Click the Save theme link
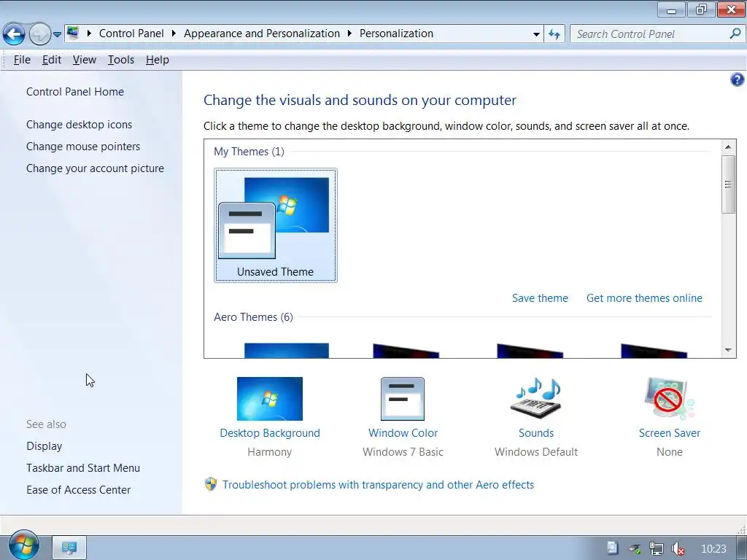747x560 pixels. pos(540,298)
